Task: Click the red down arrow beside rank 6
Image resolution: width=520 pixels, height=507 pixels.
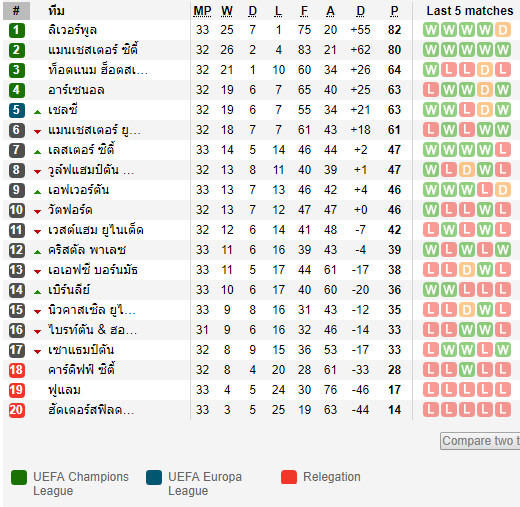Action: pos(37,132)
